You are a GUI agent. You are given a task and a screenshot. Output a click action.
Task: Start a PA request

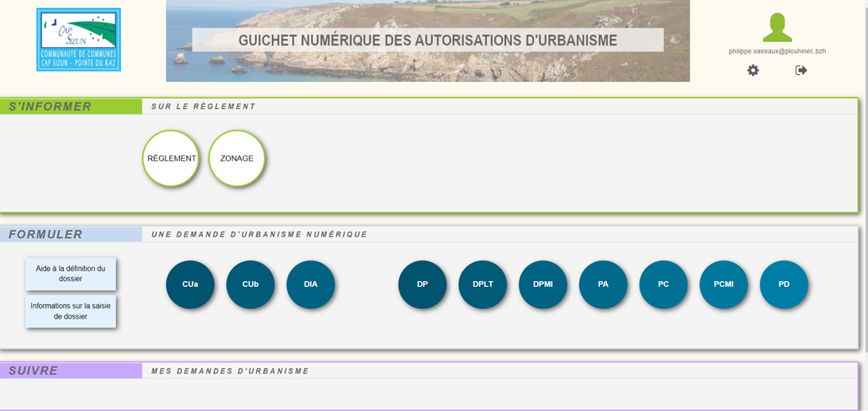(603, 284)
